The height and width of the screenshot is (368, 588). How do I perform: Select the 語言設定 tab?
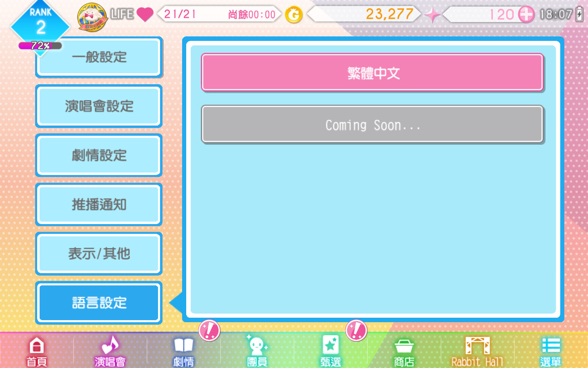pyautogui.click(x=99, y=303)
